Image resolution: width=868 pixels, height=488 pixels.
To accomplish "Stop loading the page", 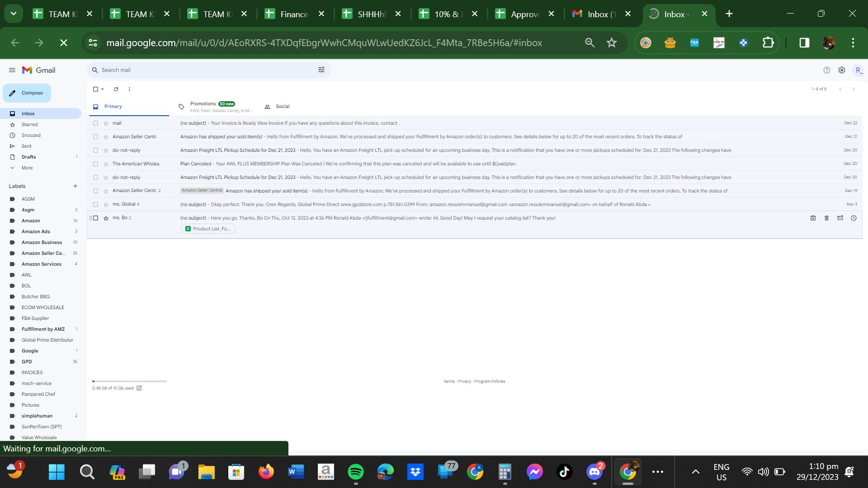I will point(64,42).
